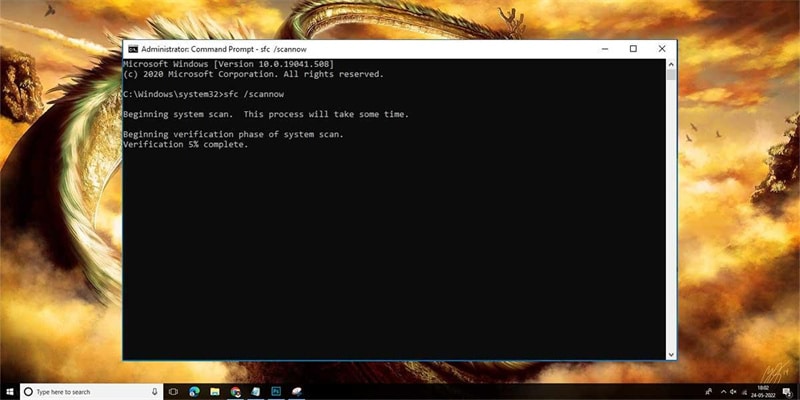Viewport: 800px width, 400px height.
Task: Open the People icon in the system tray
Action: [x=709, y=391]
